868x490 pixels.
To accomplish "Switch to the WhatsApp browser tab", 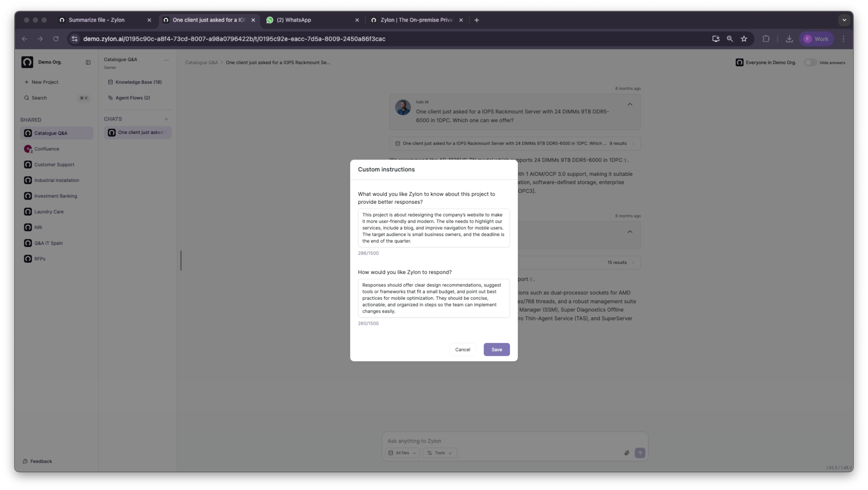I will (293, 20).
